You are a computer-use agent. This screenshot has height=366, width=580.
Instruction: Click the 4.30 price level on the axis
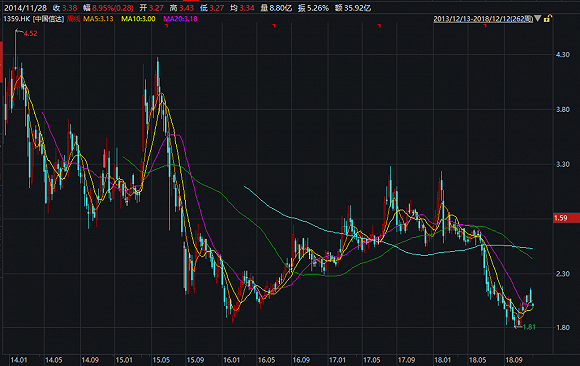click(563, 54)
